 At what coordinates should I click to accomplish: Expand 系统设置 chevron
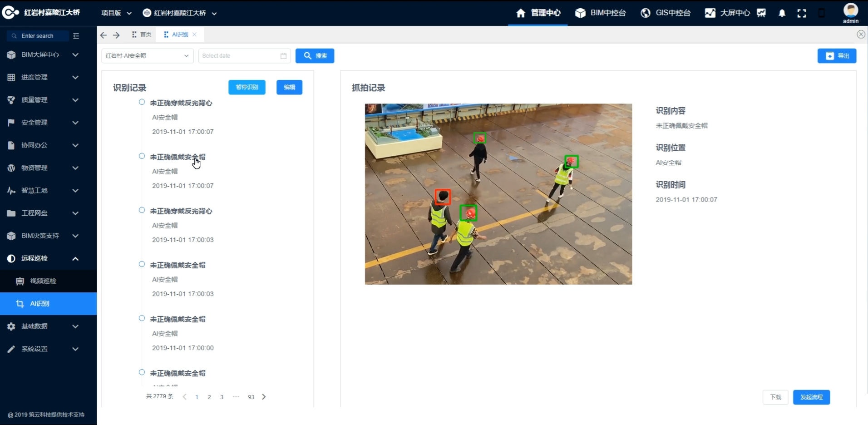75,349
